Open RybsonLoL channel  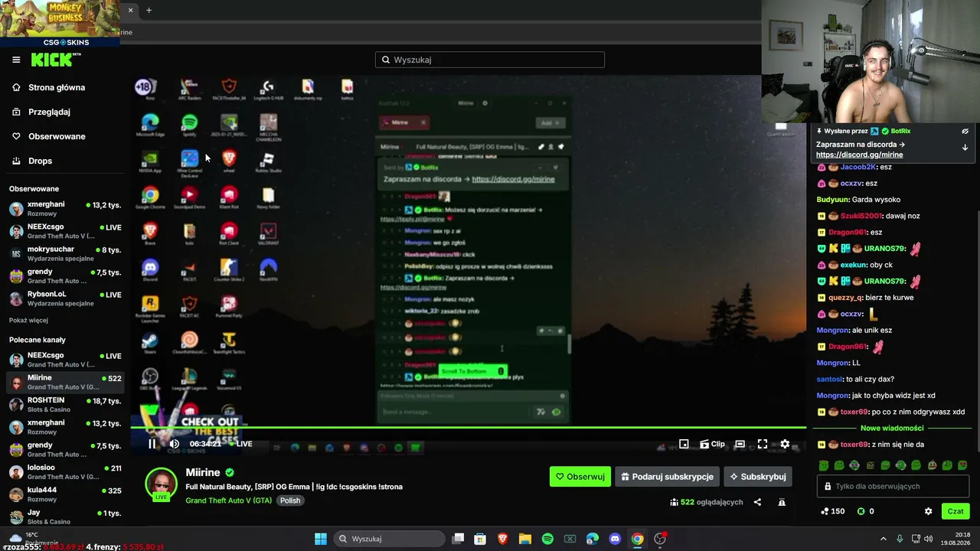[65, 298]
